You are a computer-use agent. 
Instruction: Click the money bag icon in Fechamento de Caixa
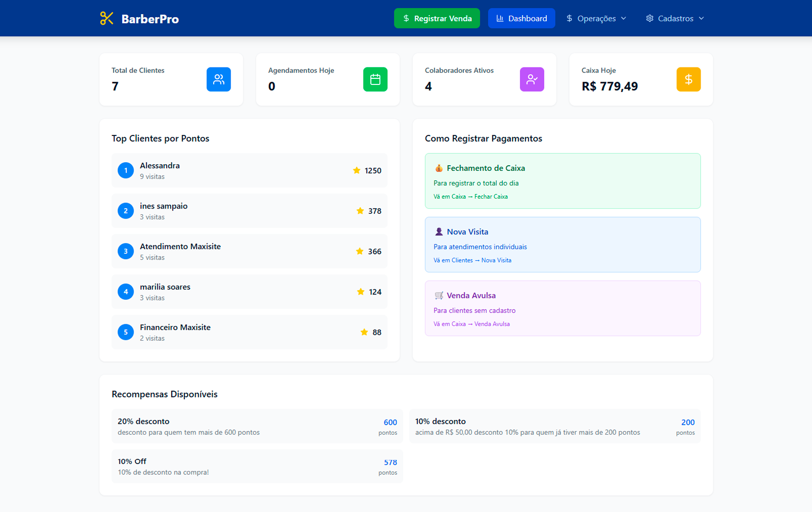(439, 168)
